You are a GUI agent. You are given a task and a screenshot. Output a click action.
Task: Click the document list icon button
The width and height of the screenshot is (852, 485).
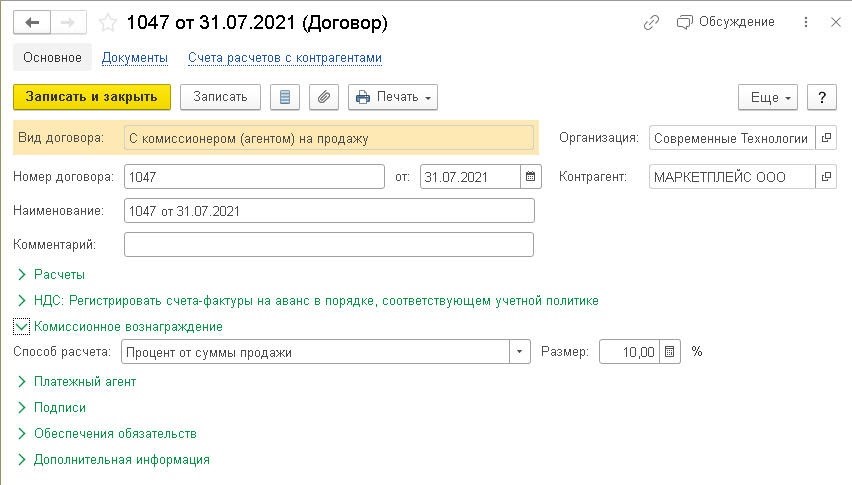pos(287,97)
